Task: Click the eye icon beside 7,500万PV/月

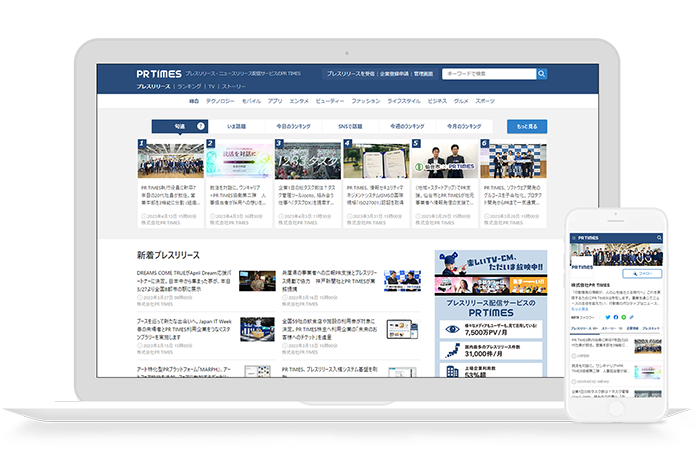Action: point(452,329)
